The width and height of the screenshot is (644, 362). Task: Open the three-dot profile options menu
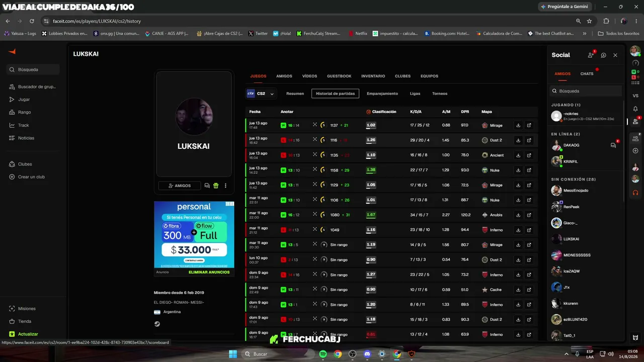(x=225, y=186)
